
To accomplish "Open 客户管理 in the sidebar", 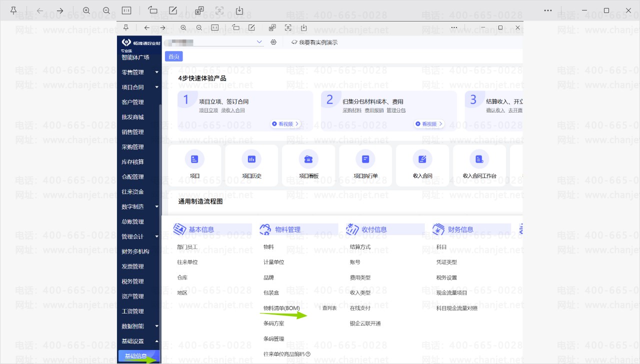I will 132,102.
